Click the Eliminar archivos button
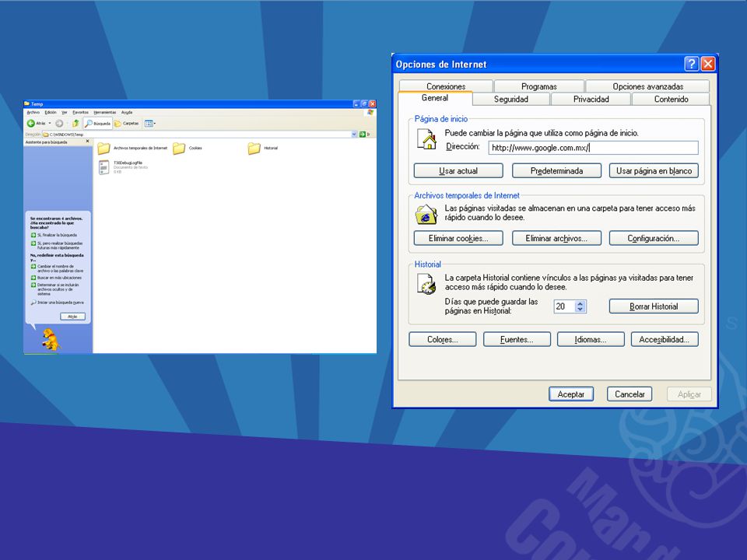 [556, 238]
